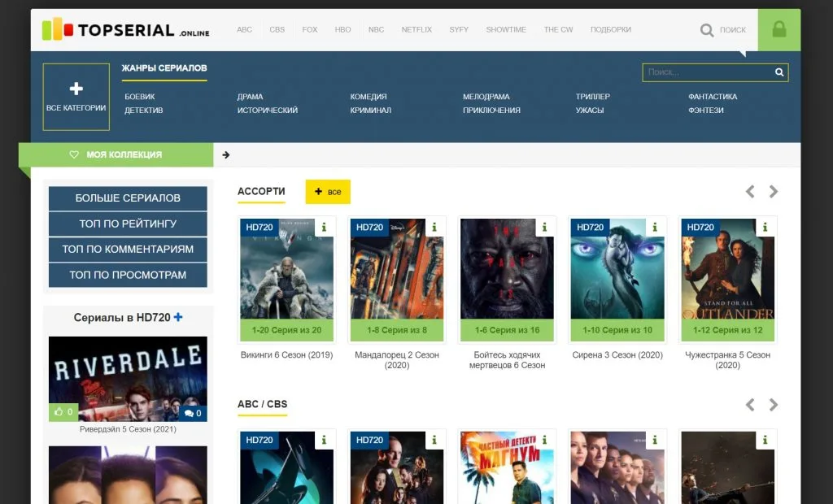This screenshot has width=833, height=504.
Task: Click the magnifier icon in search field
Action: point(779,72)
